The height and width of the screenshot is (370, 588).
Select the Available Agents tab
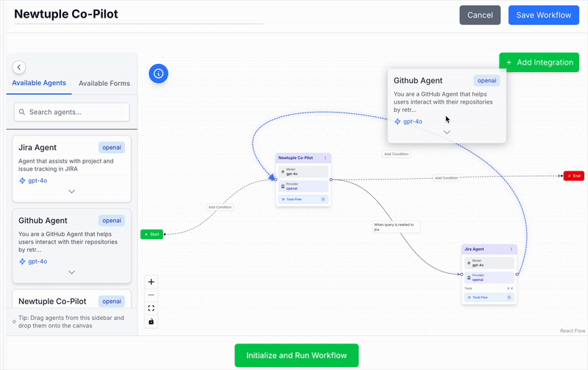39,83
